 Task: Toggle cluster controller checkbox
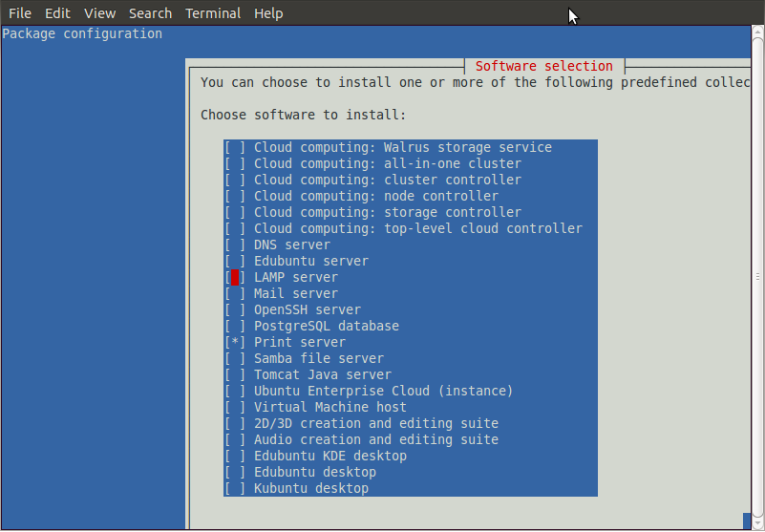235,180
